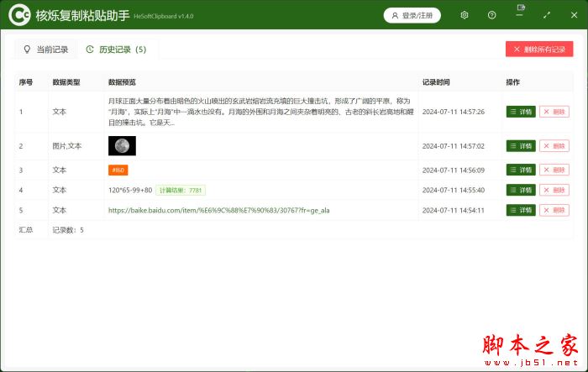Image resolution: width=588 pixels, height=372 pixels.
Task: Delete record 2 image entry
Action: click(x=554, y=146)
